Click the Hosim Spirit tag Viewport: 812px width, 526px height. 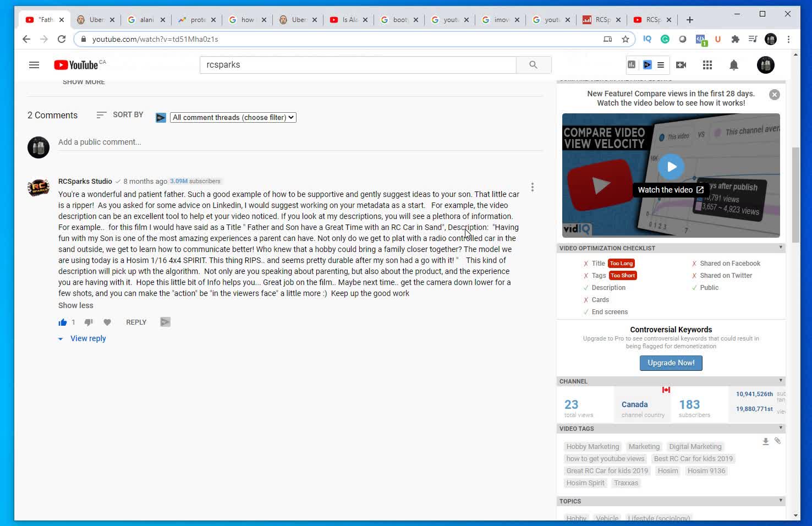pyautogui.click(x=585, y=483)
